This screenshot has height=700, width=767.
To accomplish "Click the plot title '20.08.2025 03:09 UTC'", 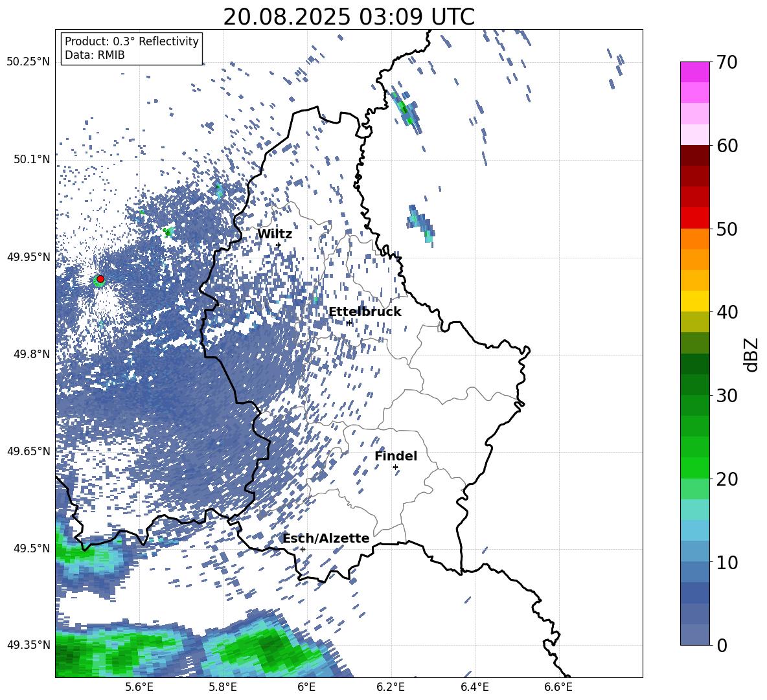I will tap(349, 17).
